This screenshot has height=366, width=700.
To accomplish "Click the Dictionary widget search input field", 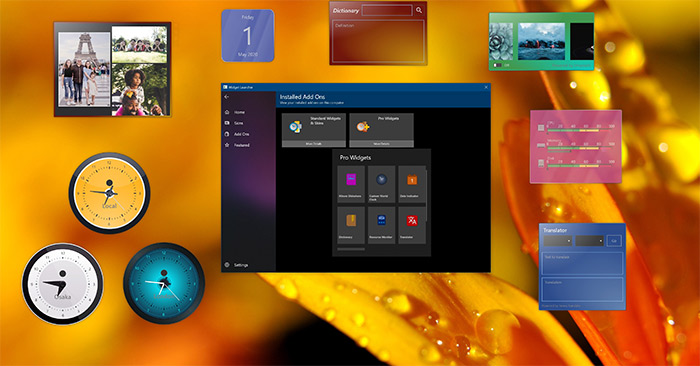I will click(x=387, y=10).
